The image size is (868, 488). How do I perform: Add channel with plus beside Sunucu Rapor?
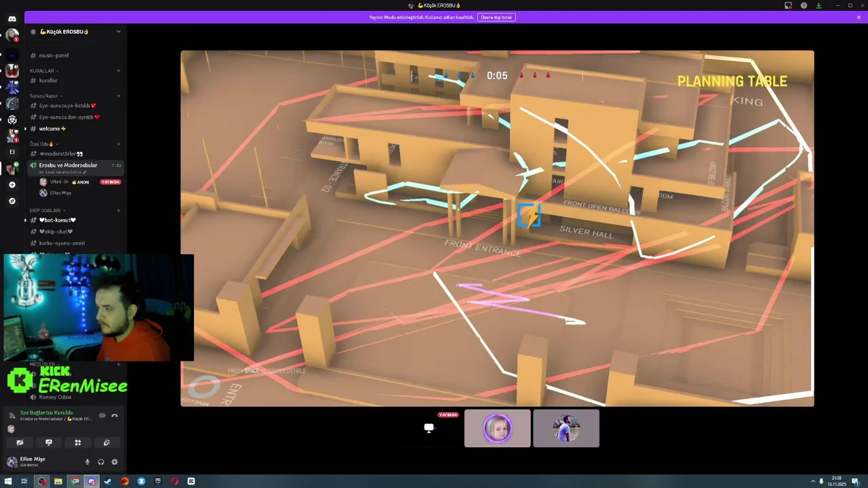click(x=119, y=96)
